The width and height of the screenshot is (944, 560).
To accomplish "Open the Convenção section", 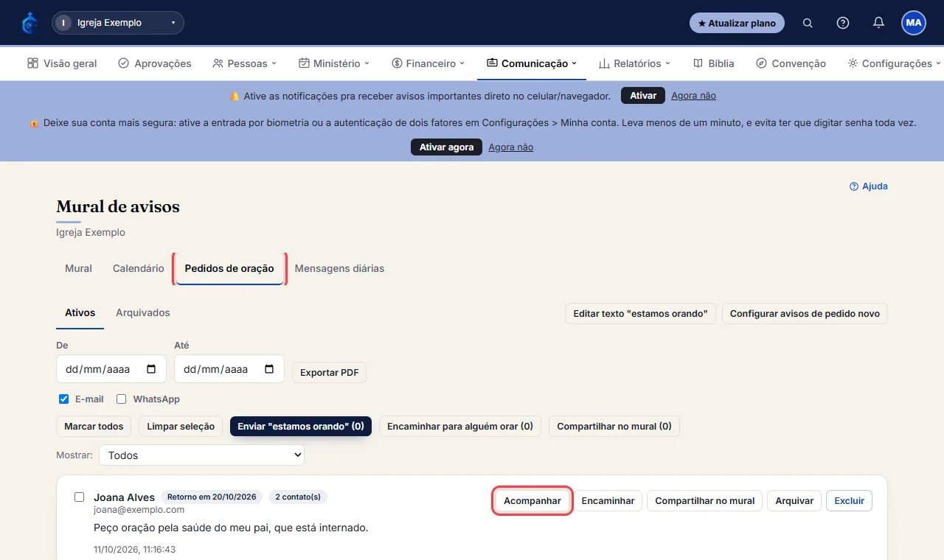I will [791, 63].
